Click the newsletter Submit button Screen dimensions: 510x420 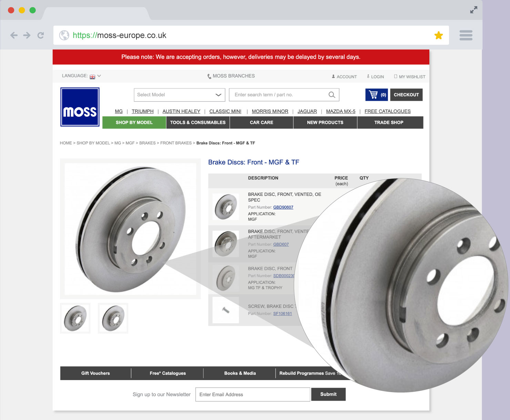click(x=328, y=394)
